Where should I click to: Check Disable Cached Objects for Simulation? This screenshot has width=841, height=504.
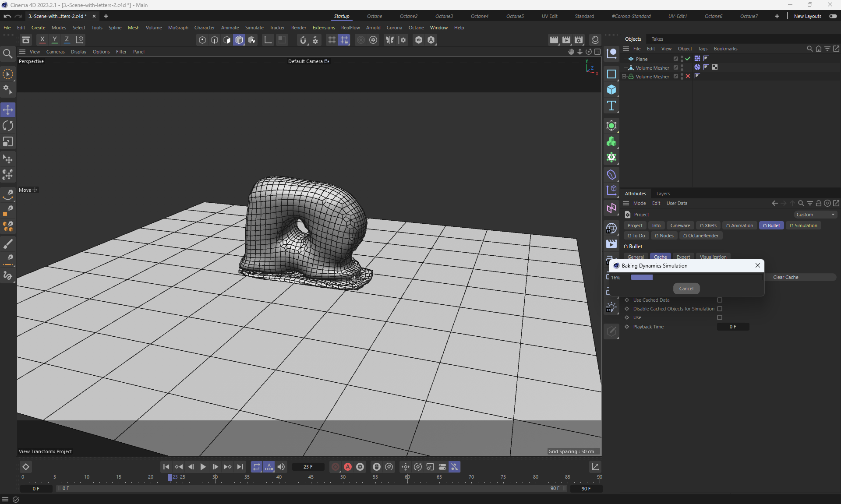(x=719, y=309)
